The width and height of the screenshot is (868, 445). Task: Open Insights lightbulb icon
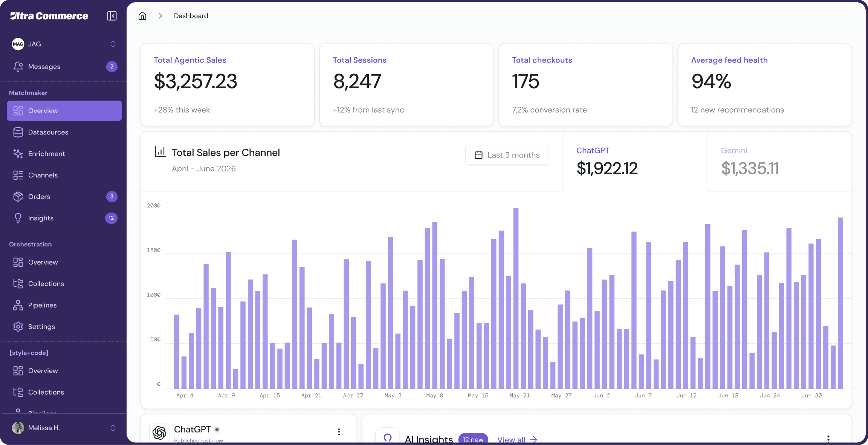pyautogui.click(x=18, y=218)
